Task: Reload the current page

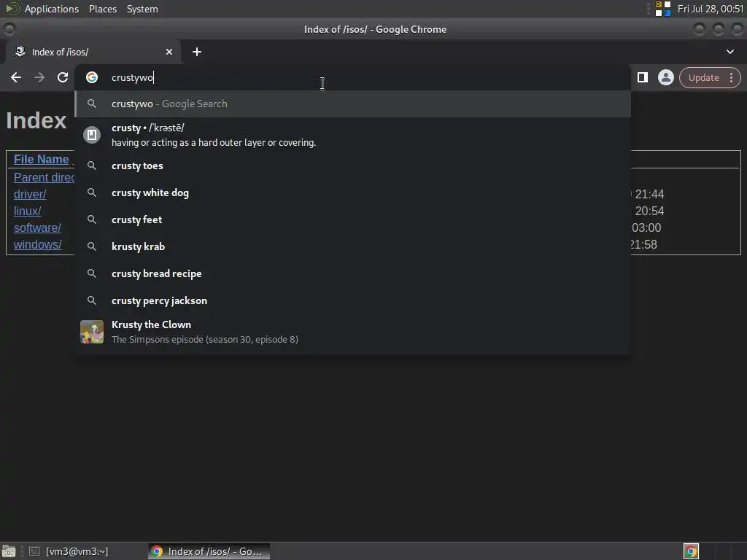Action: (x=63, y=77)
